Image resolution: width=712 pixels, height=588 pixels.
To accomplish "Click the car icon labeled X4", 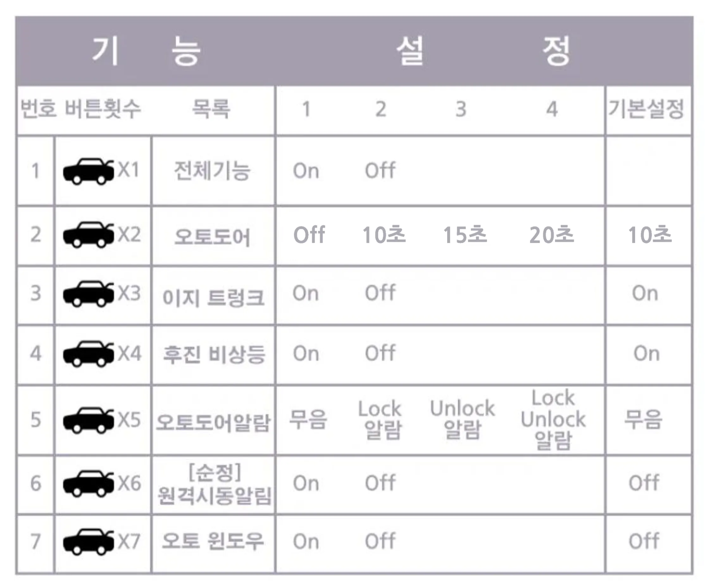I will [88, 354].
